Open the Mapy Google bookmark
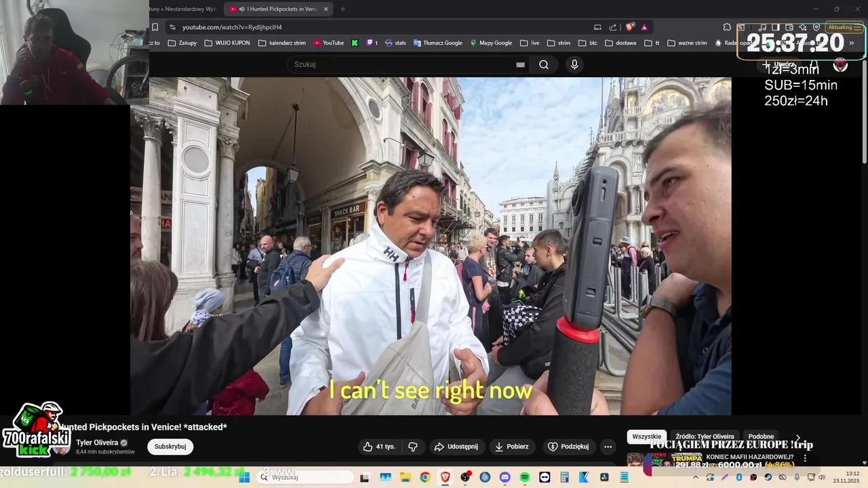Screen dimensions: 868x488 click(x=491, y=43)
